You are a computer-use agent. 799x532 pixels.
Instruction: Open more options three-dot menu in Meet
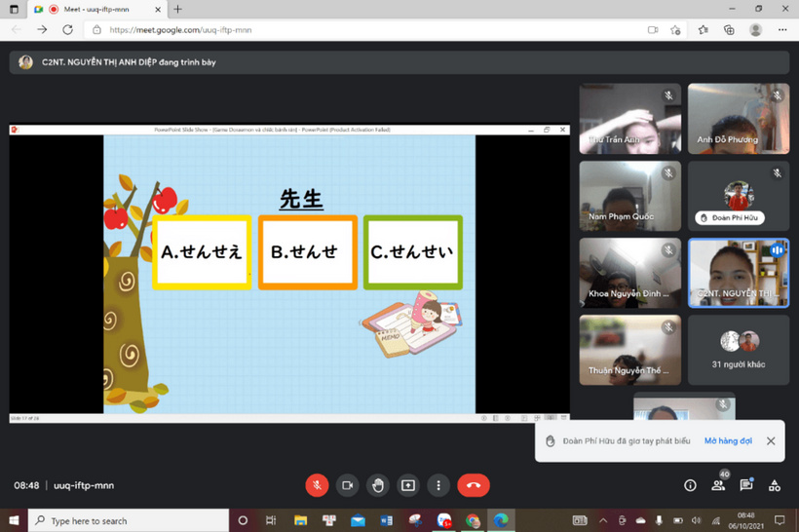point(438,485)
